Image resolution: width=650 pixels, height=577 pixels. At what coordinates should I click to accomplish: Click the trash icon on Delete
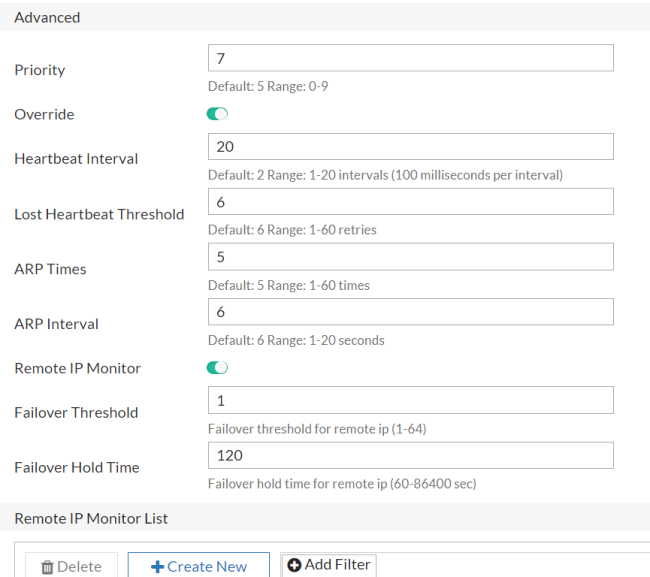[x=47, y=567]
